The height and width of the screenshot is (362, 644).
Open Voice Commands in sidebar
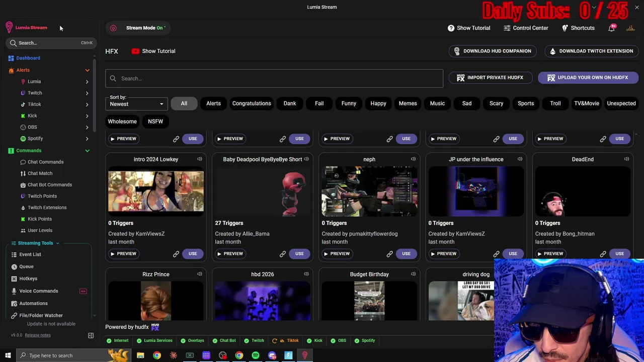[39, 291]
